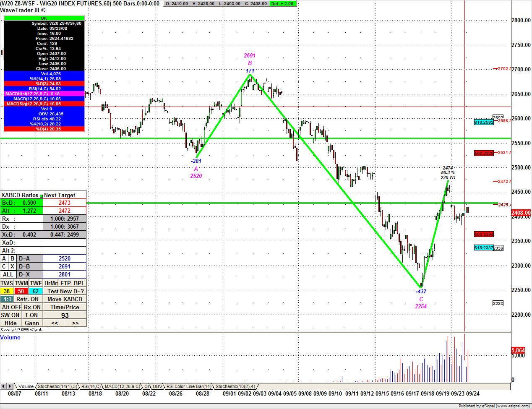Click the XcD target '0.447: 2499'
Image resolution: width=532 pixels, height=409 pixels.
[65, 234]
